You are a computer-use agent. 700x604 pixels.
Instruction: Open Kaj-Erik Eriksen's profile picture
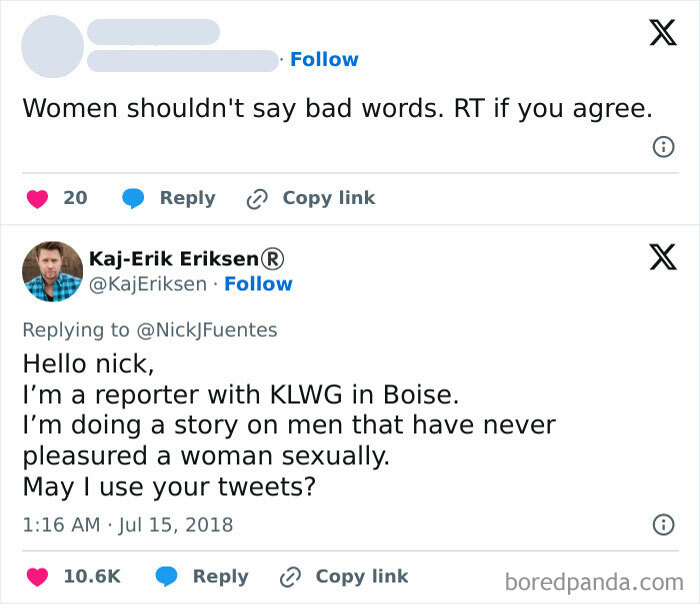52,270
